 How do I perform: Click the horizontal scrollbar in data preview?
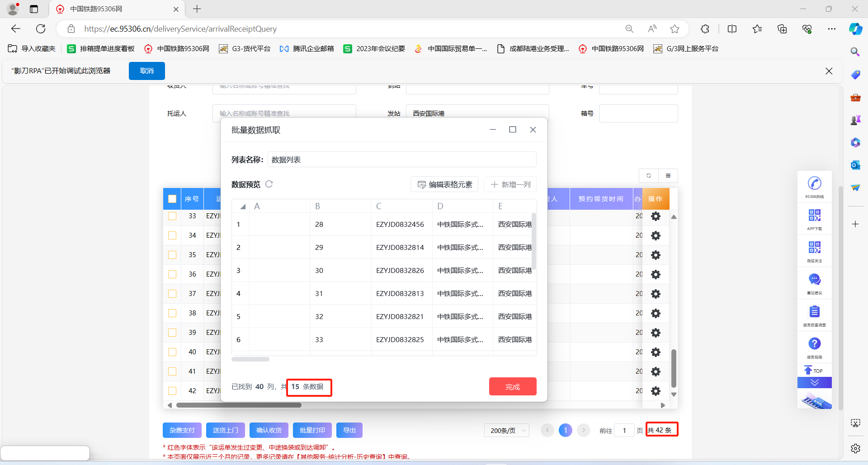250,359
